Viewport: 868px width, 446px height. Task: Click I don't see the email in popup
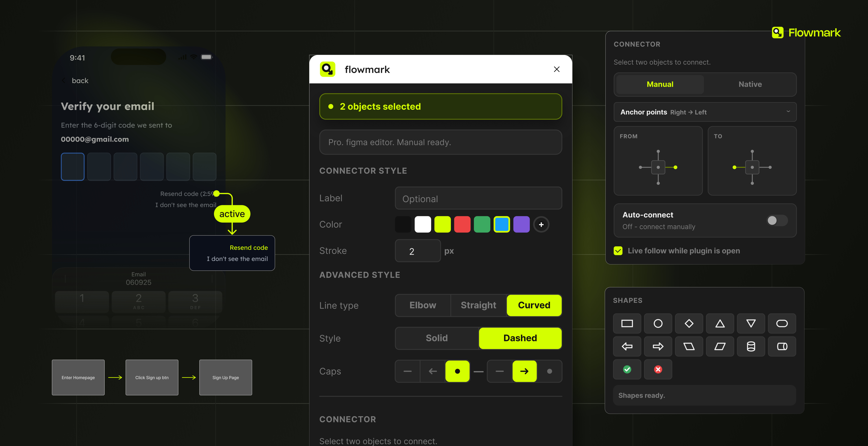click(237, 259)
